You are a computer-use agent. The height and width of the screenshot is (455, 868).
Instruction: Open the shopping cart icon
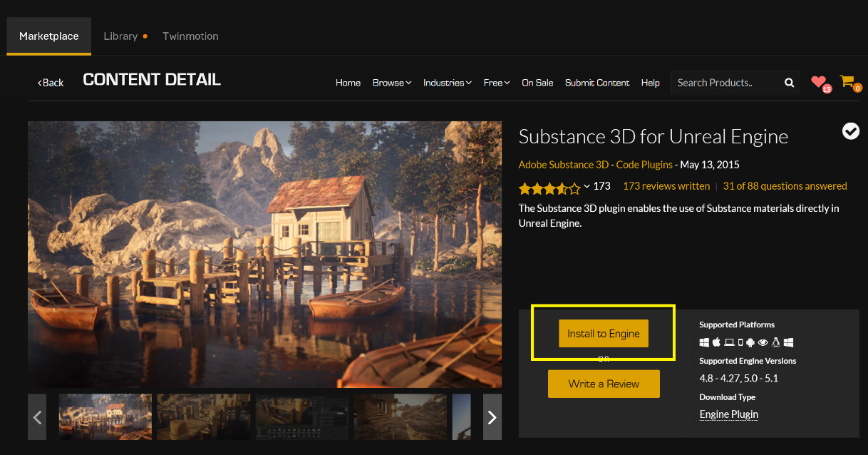tap(847, 81)
